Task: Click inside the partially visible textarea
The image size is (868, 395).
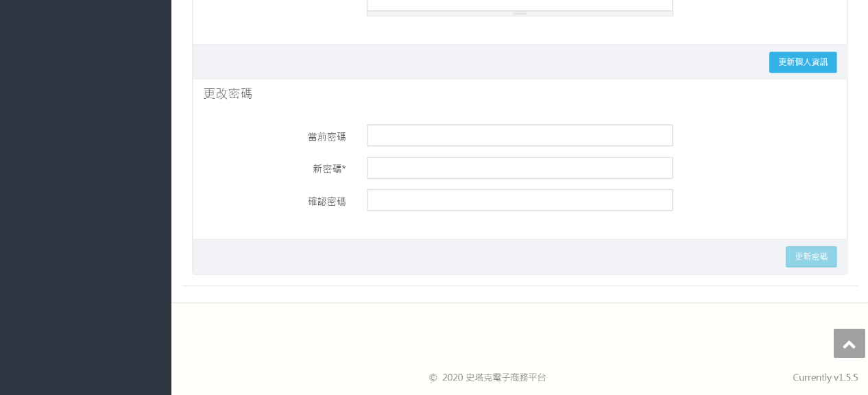Action: click(520, 4)
